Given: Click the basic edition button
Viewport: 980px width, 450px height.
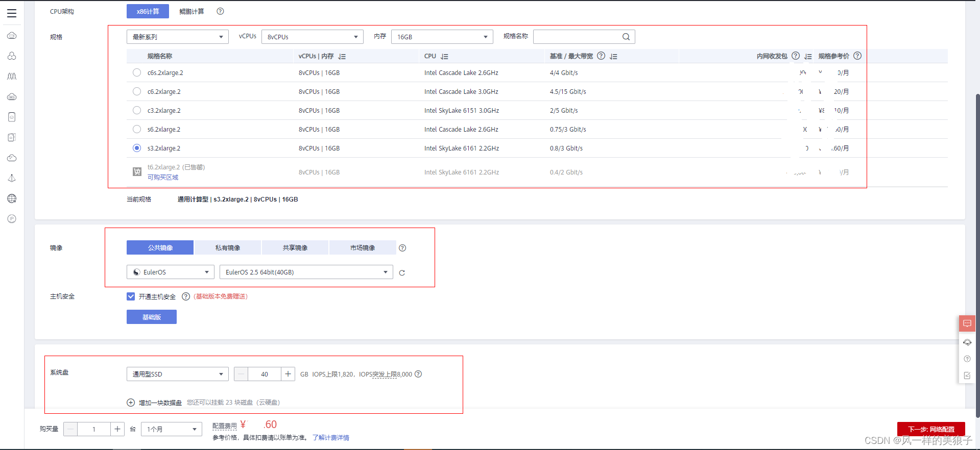Looking at the screenshot, I should coord(152,317).
